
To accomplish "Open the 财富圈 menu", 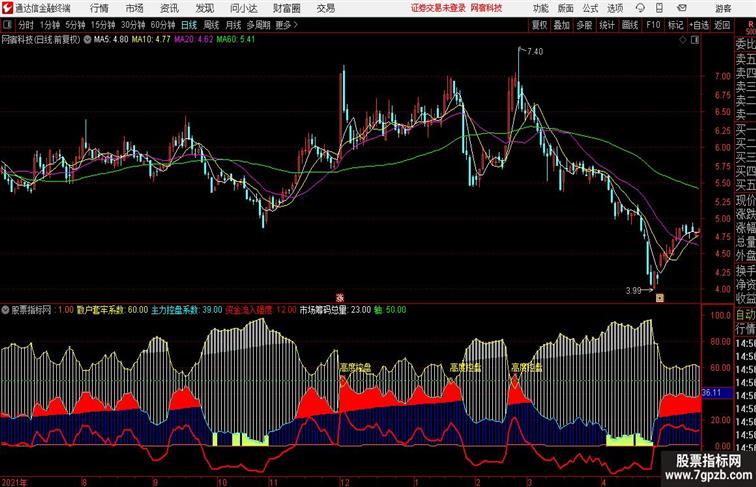I will click(287, 8).
